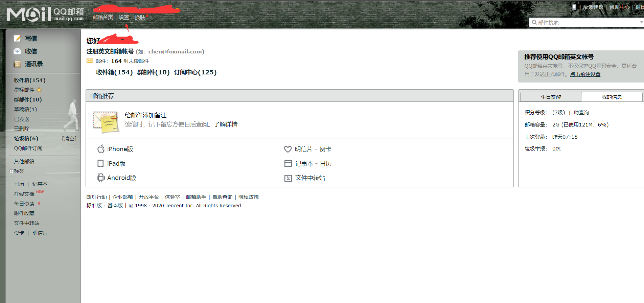
Task: Switch to 基本版 in footer
Action: pyautogui.click(x=115, y=206)
